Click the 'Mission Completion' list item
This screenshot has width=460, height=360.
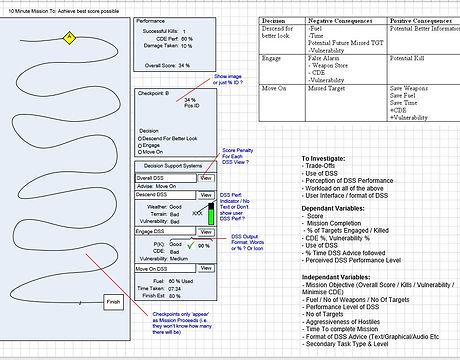[x=332, y=223]
